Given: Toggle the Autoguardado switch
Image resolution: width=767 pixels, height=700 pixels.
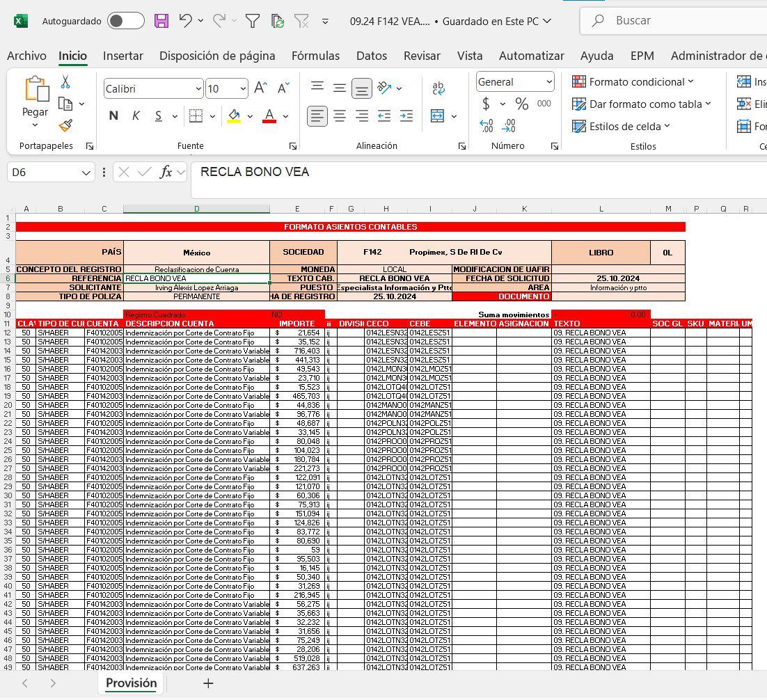Looking at the screenshot, I should pos(125,21).
